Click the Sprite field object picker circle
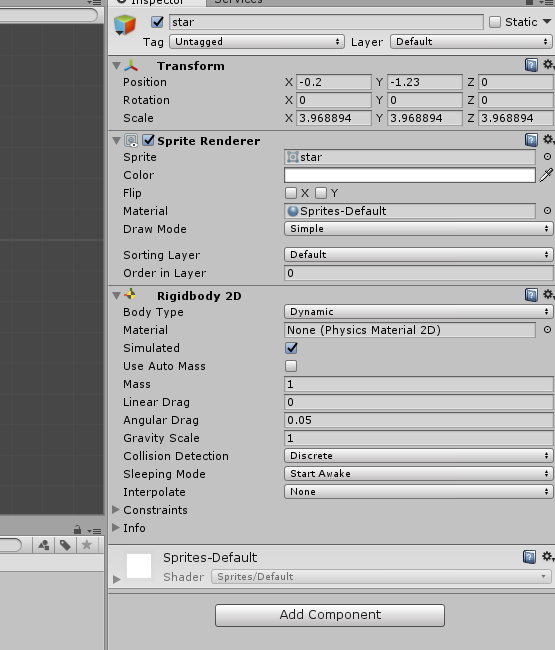555x650 pixels. (547, 157)
